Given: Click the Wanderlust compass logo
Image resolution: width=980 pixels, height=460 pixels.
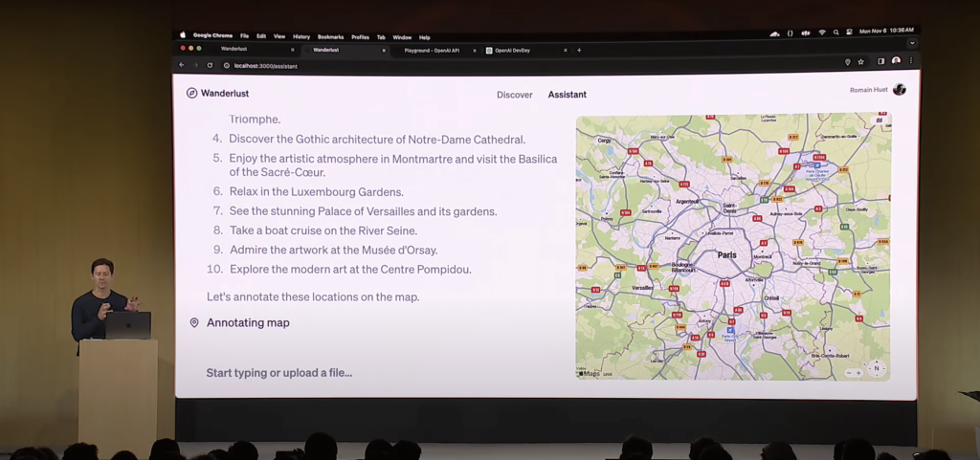Looking at the screenshot, I should pyautogui.click(x=191, y=93).
